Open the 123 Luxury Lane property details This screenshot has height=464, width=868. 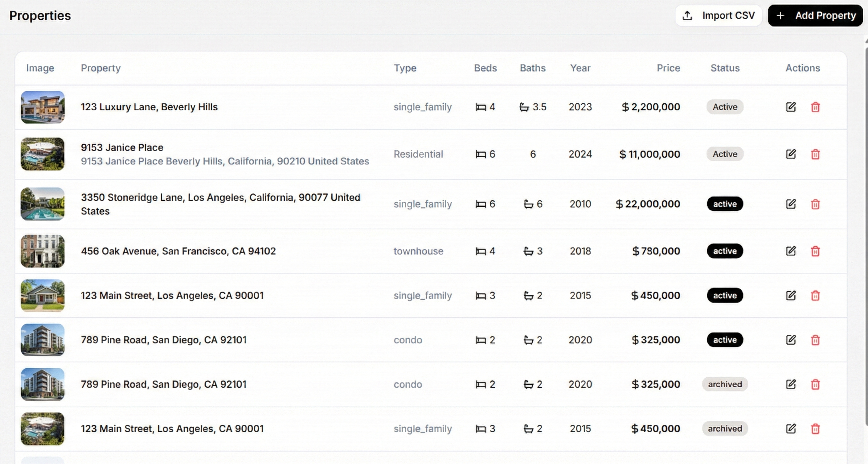(x=149, y=107)
